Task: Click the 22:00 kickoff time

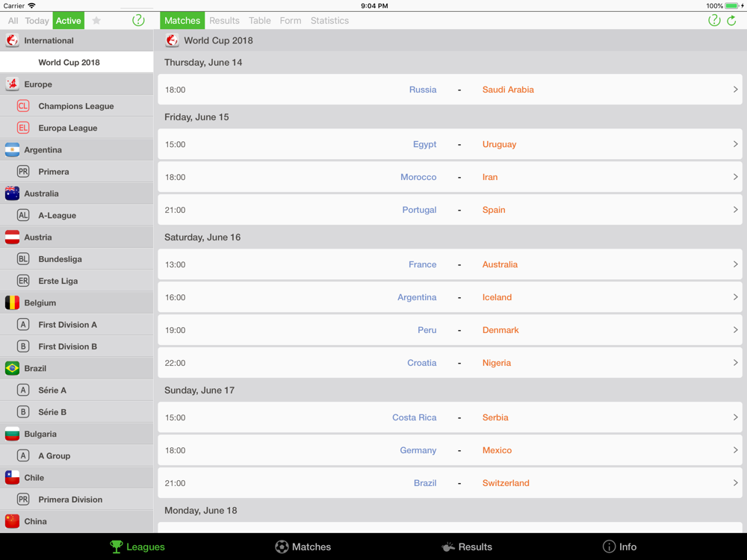Action: click(x=175, y=363)
